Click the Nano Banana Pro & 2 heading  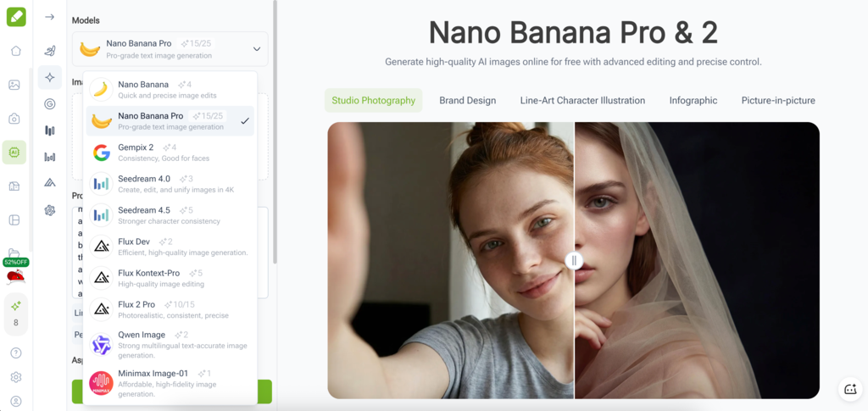(x=573, y=33)
